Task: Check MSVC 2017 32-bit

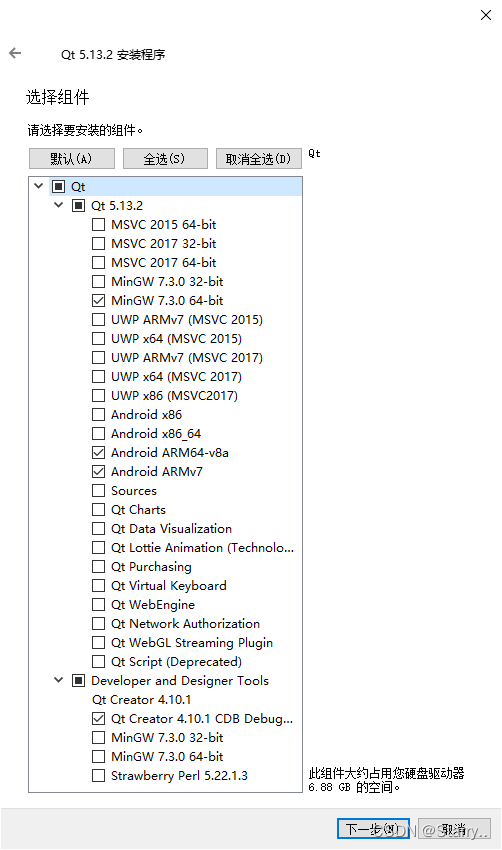Action: click(x=98, y=243)
